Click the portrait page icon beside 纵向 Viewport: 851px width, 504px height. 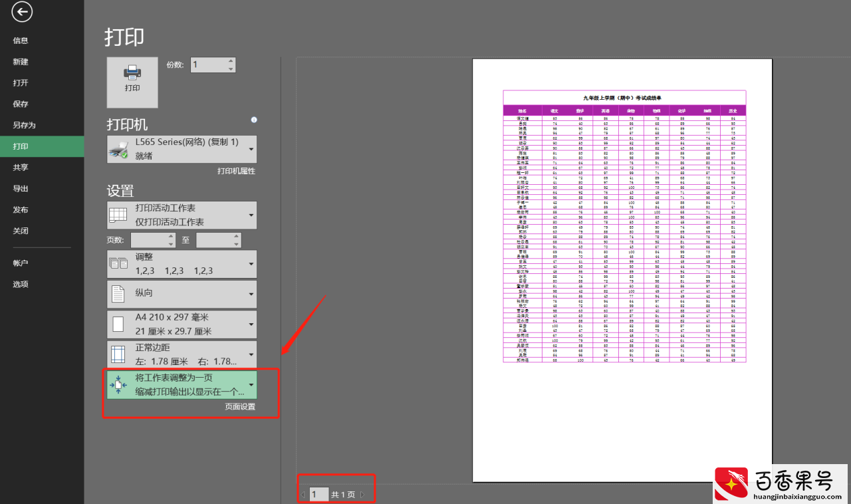(x=118, y=294)
